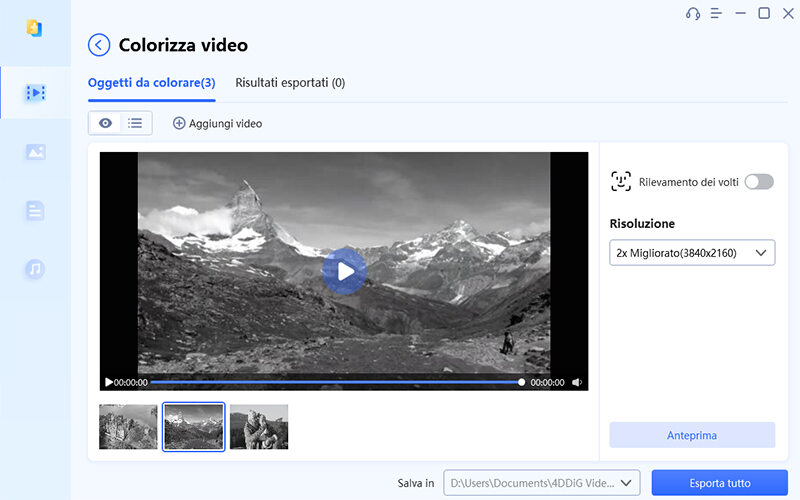Click the video progress bar track
The width and height of the screenshot is (800, 500).
[x=335, y=382]
